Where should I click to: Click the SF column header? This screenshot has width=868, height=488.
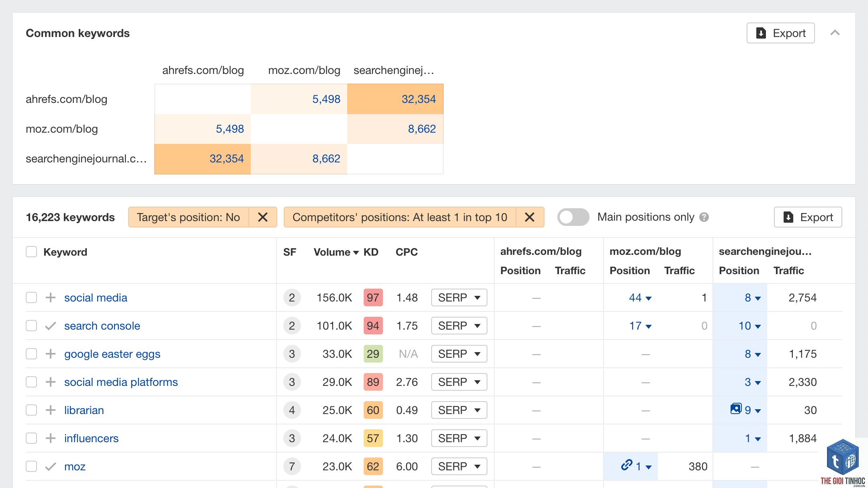tap(290, 252)
